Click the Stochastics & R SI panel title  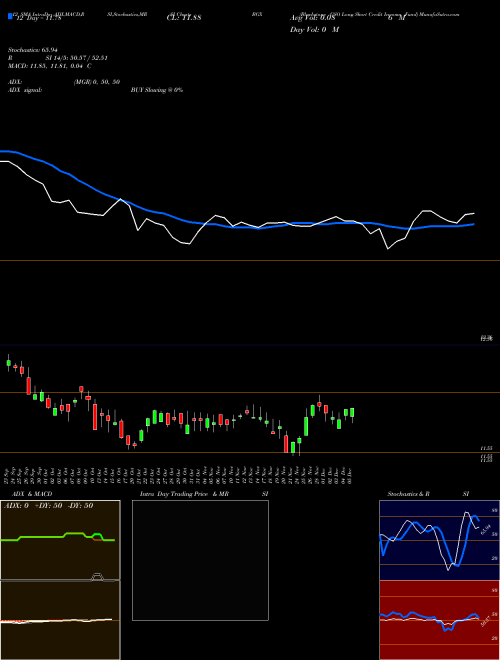coord(428,494)
